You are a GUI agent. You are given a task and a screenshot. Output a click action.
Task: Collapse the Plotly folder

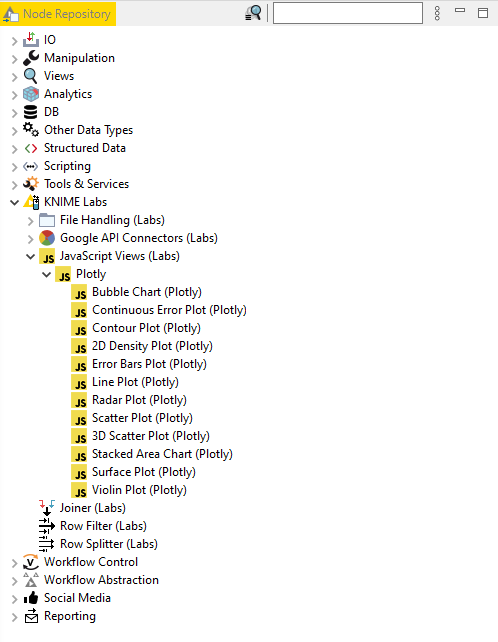(47, 274)
